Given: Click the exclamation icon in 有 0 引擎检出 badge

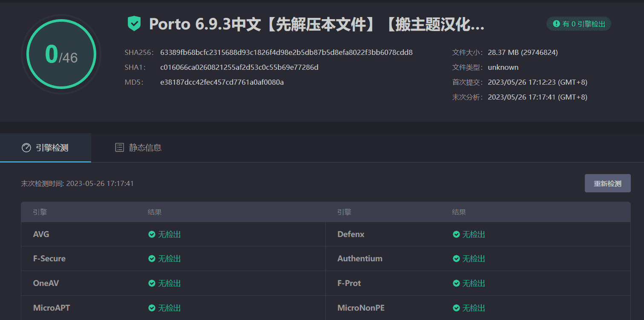Looking at the screenshot, I should [x=556, y=24].
